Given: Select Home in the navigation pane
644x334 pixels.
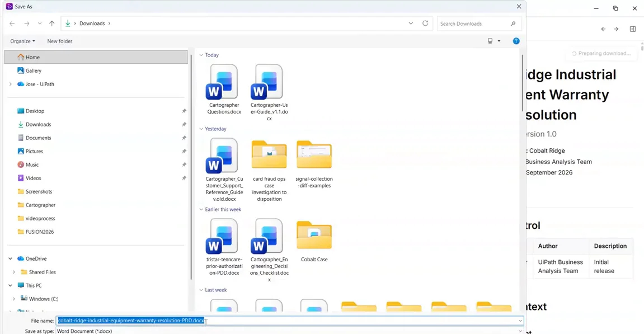Looking at the screenshot, I should pyautogui.click(x=96, y=57).
